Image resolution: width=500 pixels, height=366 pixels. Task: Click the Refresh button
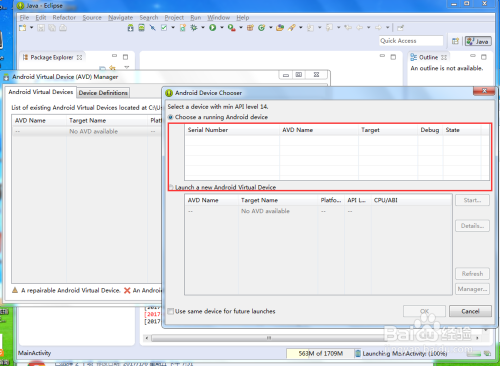pos(472,274)
